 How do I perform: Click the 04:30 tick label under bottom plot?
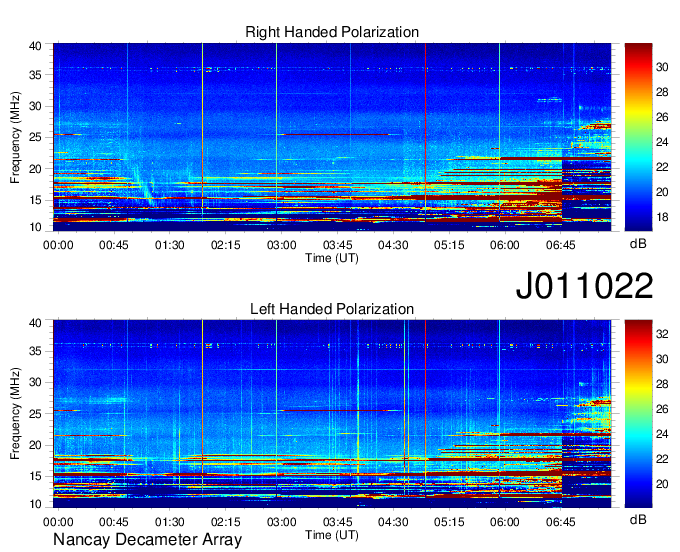[x=393, y=522]
